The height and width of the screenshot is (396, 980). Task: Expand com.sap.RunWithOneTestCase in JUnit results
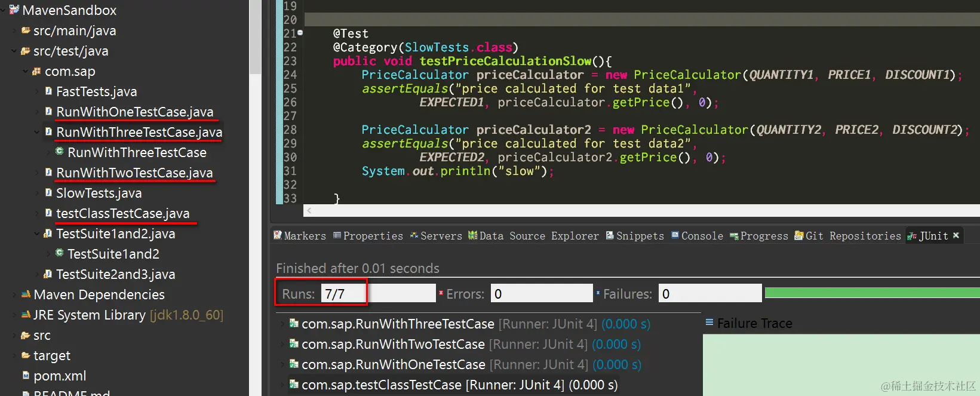pyautogui.click(x=282, y=364)
